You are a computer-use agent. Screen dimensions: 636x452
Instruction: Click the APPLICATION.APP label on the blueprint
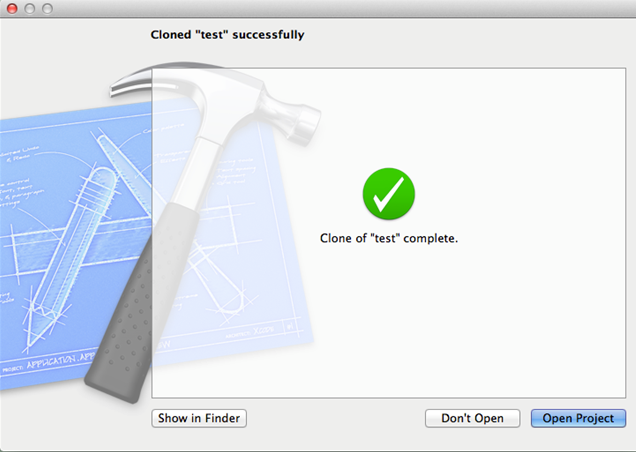(x=61, y=361)
